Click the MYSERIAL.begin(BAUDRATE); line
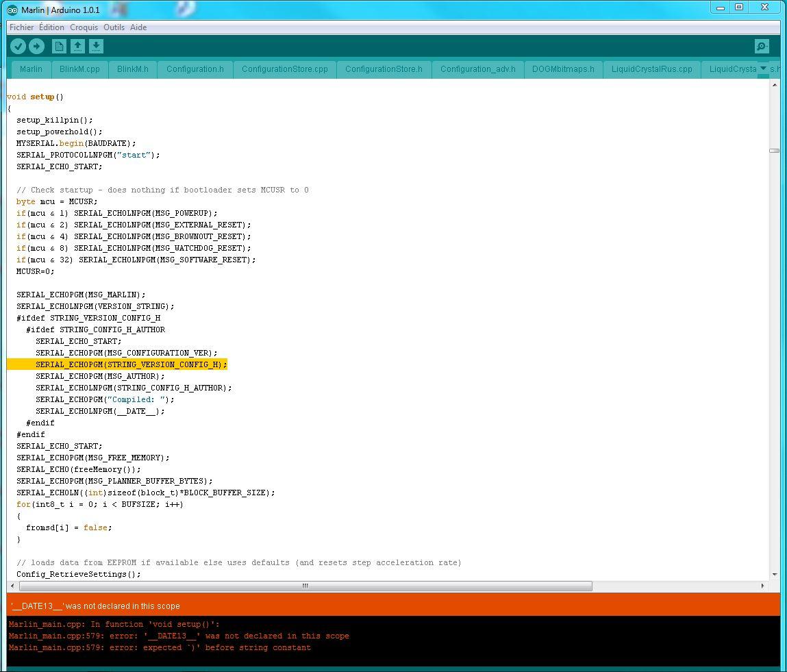Image resolution: width=787 pixels, height=672 pixels. coord(76,143)
